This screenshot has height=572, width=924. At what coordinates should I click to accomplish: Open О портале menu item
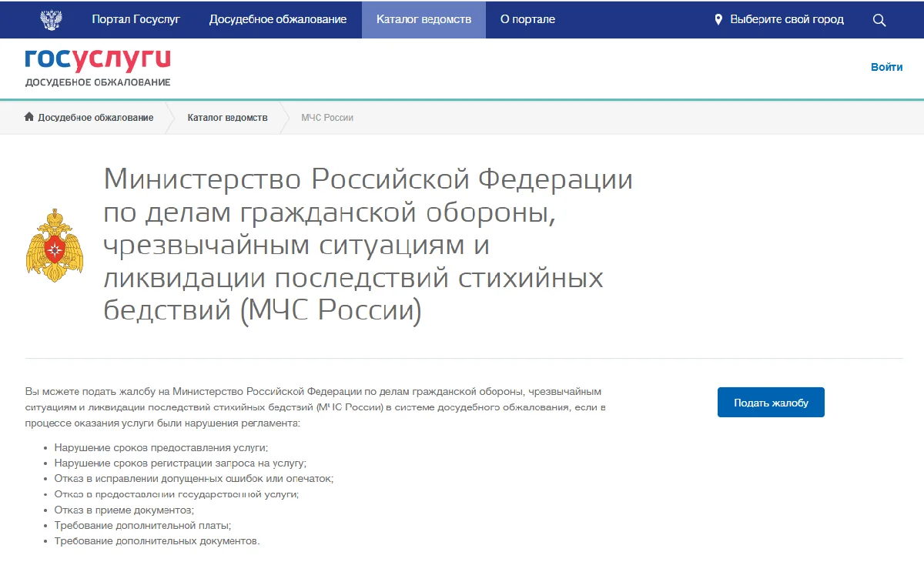(x=527, y=19)
